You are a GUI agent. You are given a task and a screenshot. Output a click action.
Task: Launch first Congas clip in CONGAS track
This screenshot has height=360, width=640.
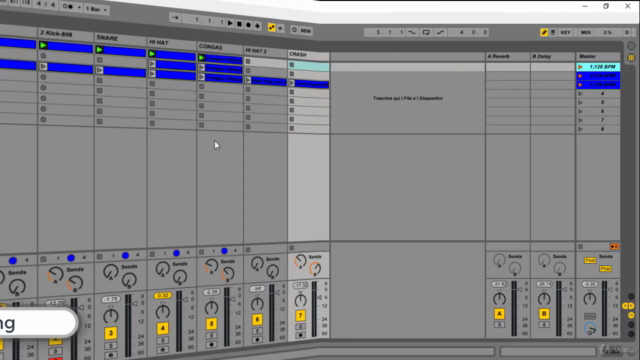[x=202, y=58]
